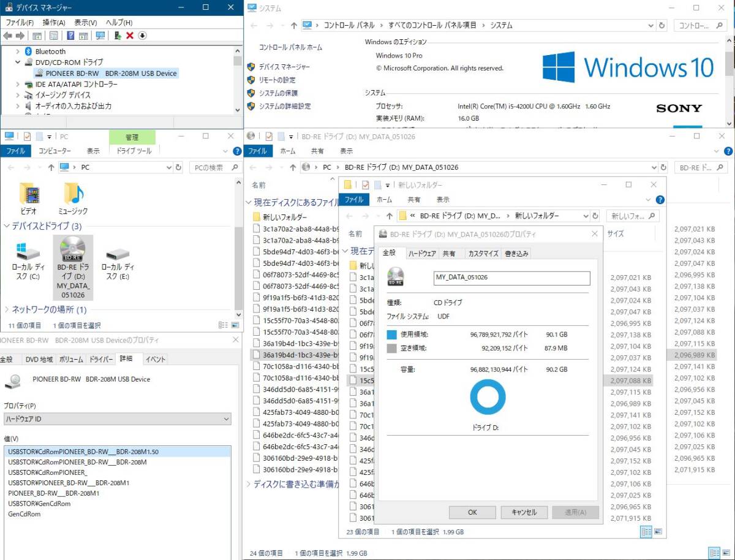
Task: Expand the Bluetooth tree node
Action: (18, 51)
